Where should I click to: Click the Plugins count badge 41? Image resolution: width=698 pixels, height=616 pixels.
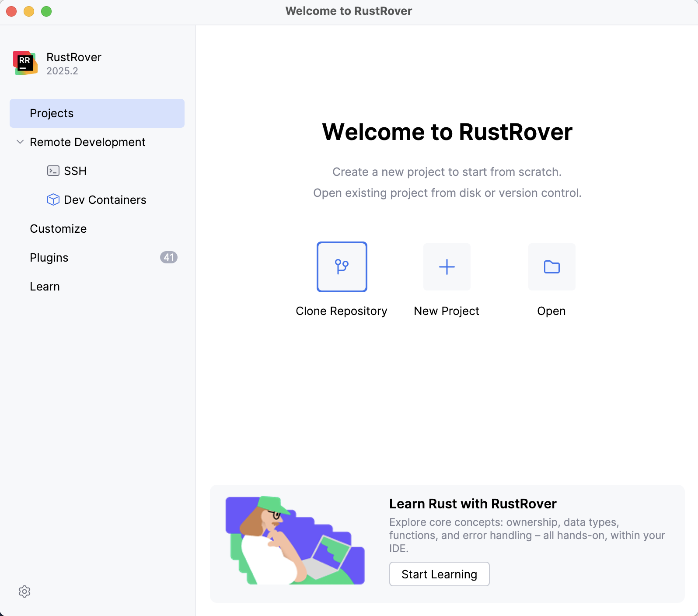tap(168, 257)
